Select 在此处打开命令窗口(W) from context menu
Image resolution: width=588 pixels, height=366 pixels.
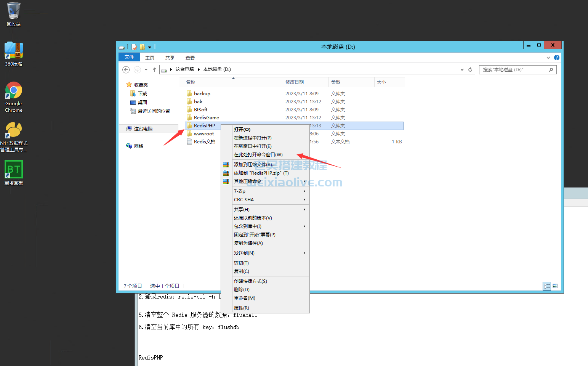(258, 154)
